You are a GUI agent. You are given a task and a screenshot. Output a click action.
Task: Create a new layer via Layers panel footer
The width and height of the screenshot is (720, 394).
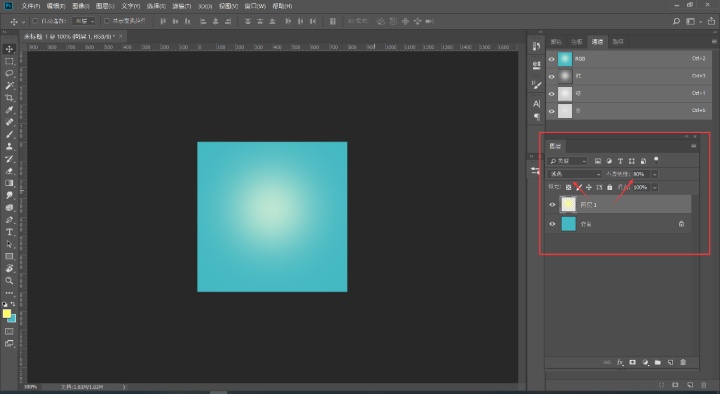(670, 362)
